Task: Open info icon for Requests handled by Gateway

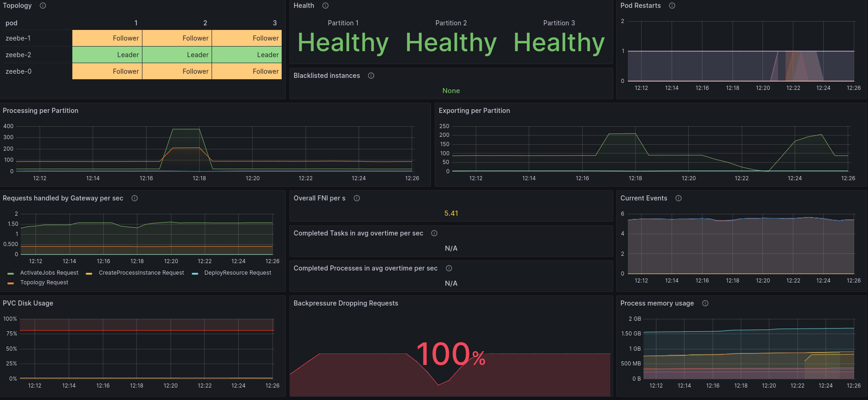Action: pos(135,198)
